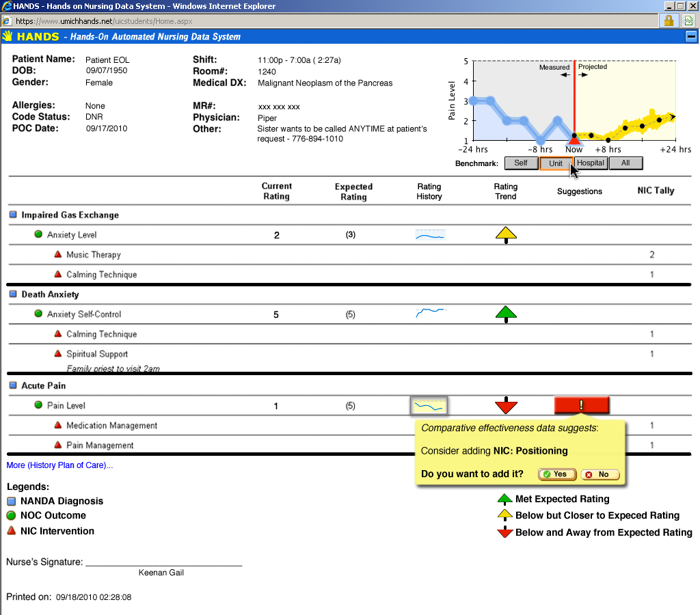700x615 pixels.
Task: Click the Acute Pain diagnosis heading
Action: [44, 385]
